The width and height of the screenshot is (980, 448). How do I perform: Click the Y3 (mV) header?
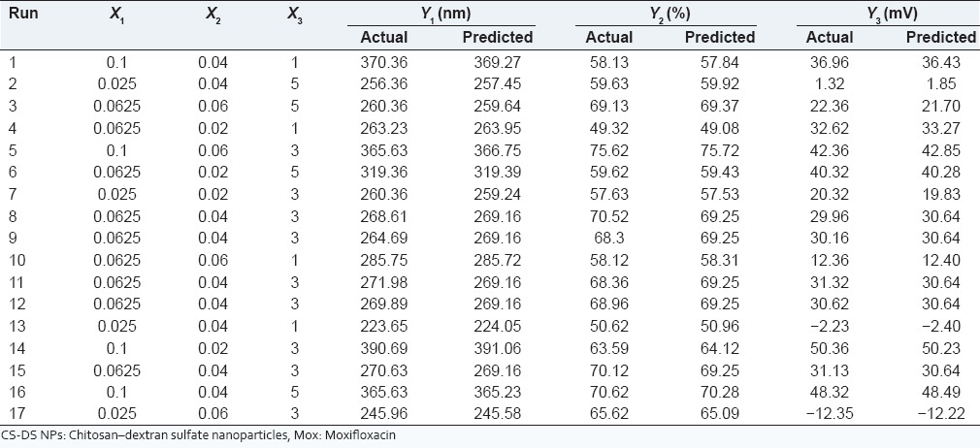[889, 15]
